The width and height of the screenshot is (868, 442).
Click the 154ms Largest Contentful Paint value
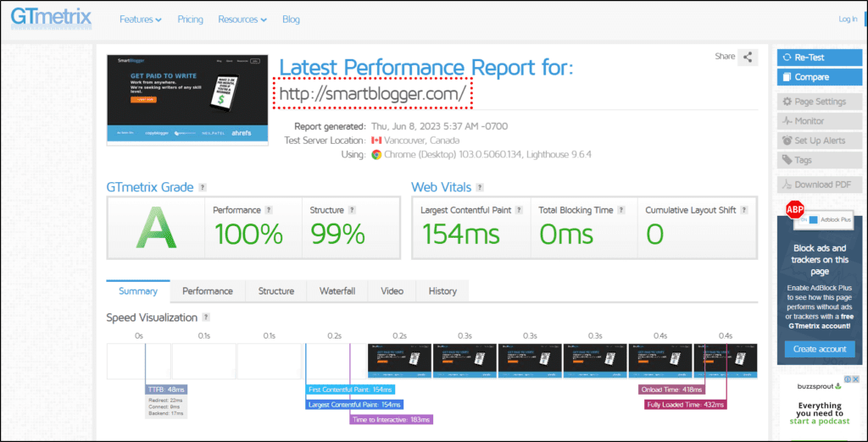coord(460,234)
